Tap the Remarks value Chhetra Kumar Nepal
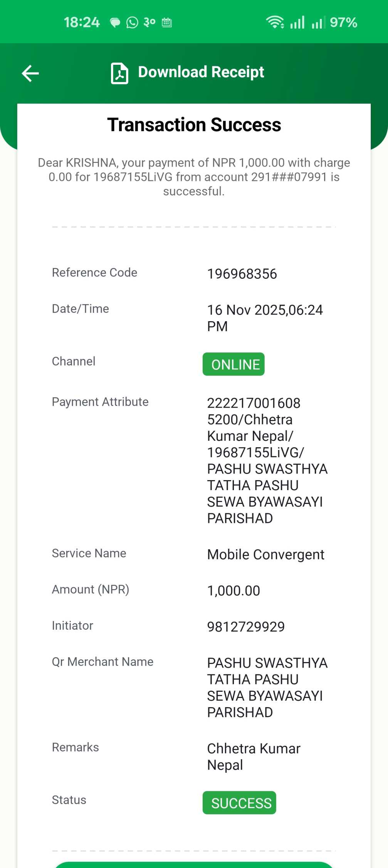This screenshot has height=868, width=388. pyautogui.click(x=254, y=757)
